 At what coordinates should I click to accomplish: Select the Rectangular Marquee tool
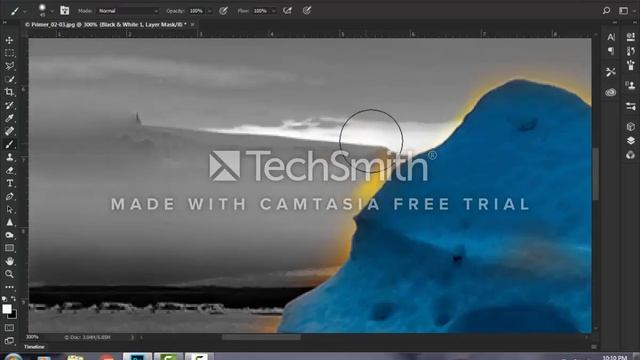pyautogui.click(x=9, y=53)
